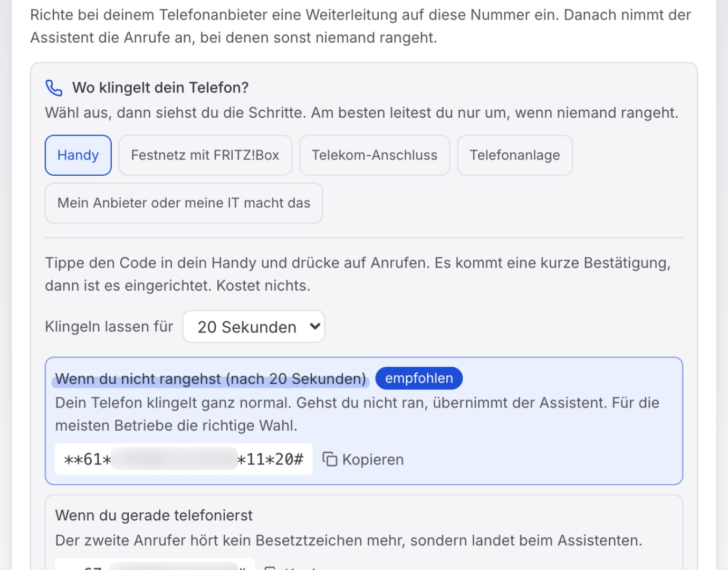Click the empfohlen badge
This screenshot has height=570, width=728.
tap(419, 378)
